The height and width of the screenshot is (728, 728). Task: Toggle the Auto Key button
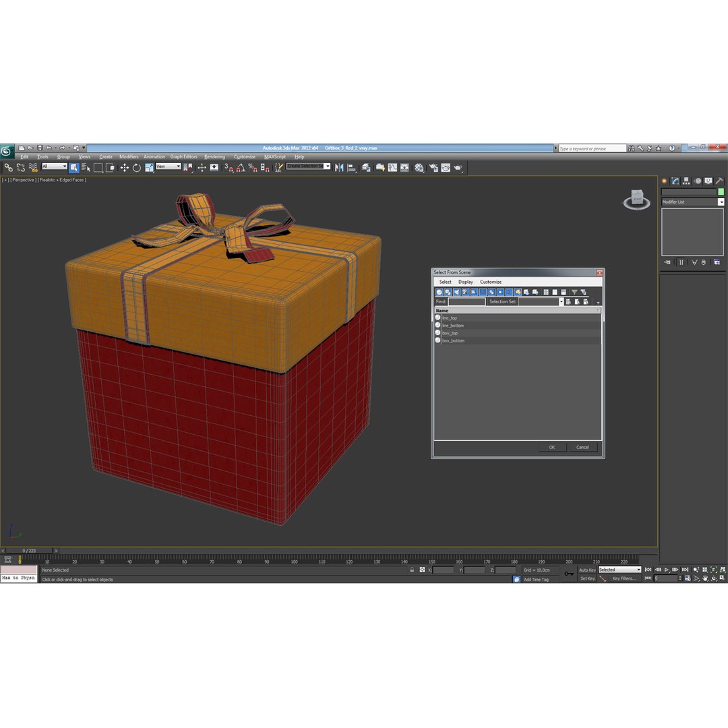pos(587,570)
